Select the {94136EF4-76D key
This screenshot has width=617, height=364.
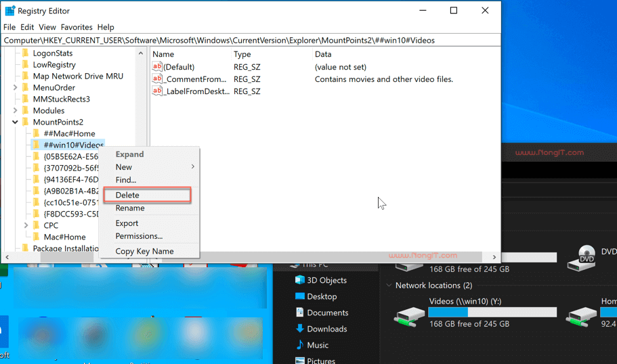(71, 179)
